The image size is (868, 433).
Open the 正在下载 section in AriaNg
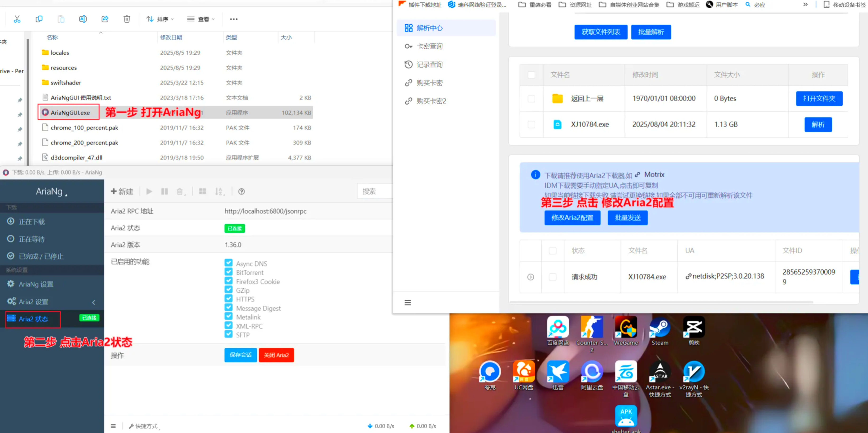(x=32, y=222)
